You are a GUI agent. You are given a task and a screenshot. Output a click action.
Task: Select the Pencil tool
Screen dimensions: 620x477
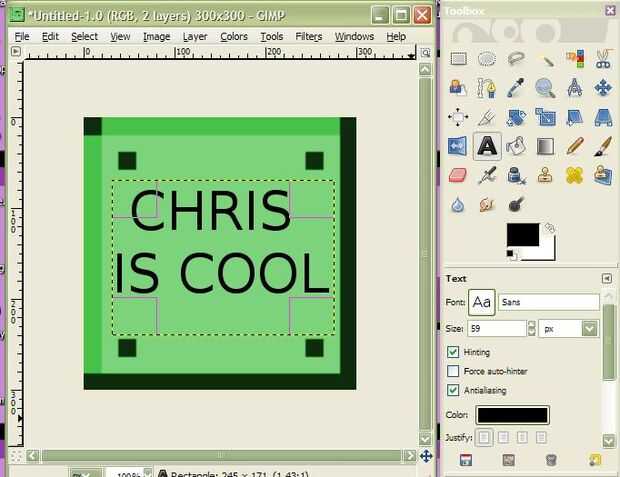[575, 146]
